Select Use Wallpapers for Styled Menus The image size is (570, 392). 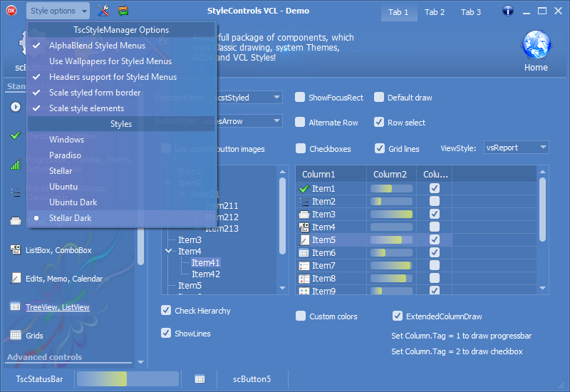[121, 61]
